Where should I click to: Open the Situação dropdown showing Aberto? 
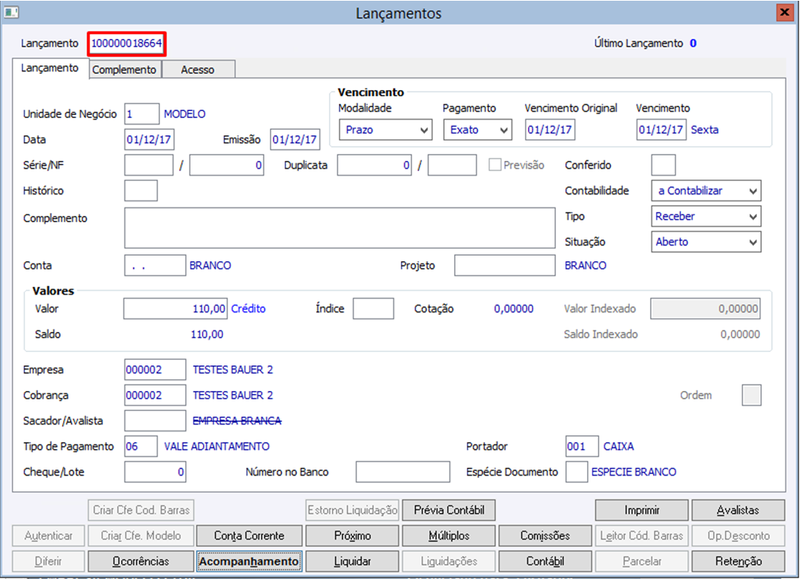[706, 242]
